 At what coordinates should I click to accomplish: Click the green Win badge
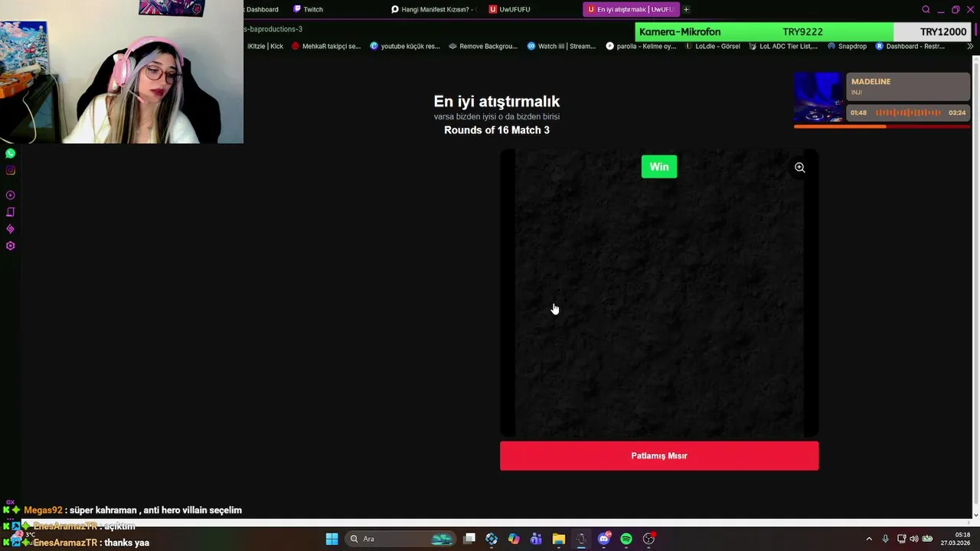[659, 167]
